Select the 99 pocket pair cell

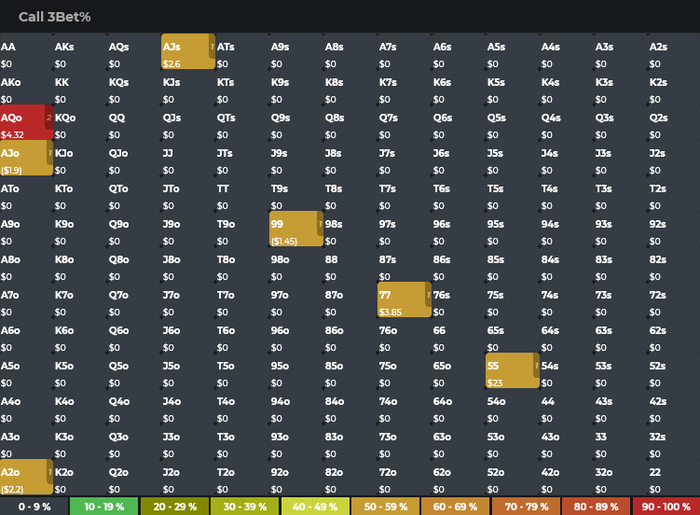pos(296,228)
